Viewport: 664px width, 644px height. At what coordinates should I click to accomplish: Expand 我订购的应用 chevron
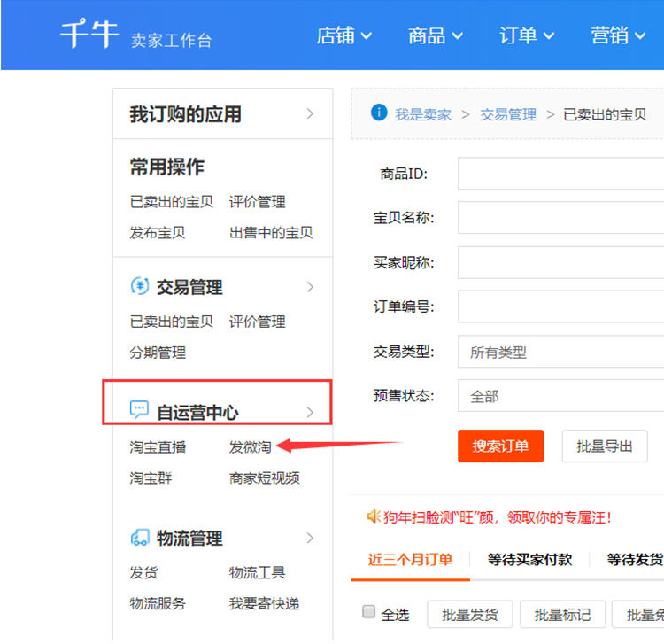pos(310,113)
